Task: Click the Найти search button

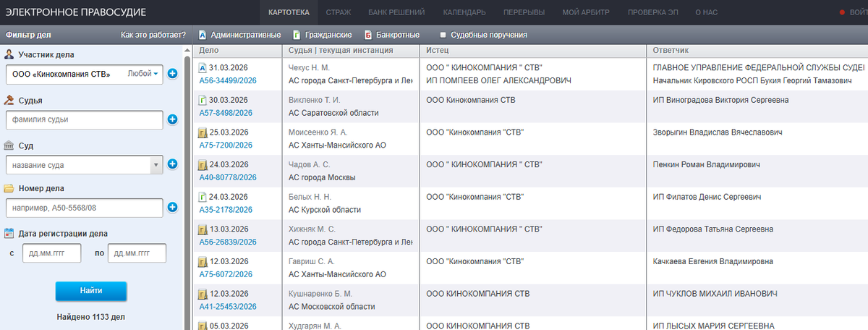Action: coord(91,290)
